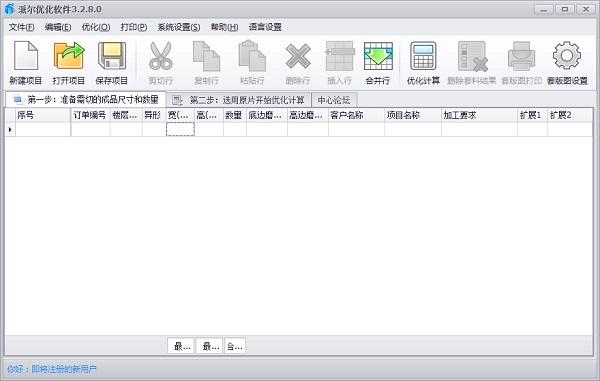This screenshot has width=600, height=381.
Task: Click the 底边磨... column header
Action: [267, 115]
